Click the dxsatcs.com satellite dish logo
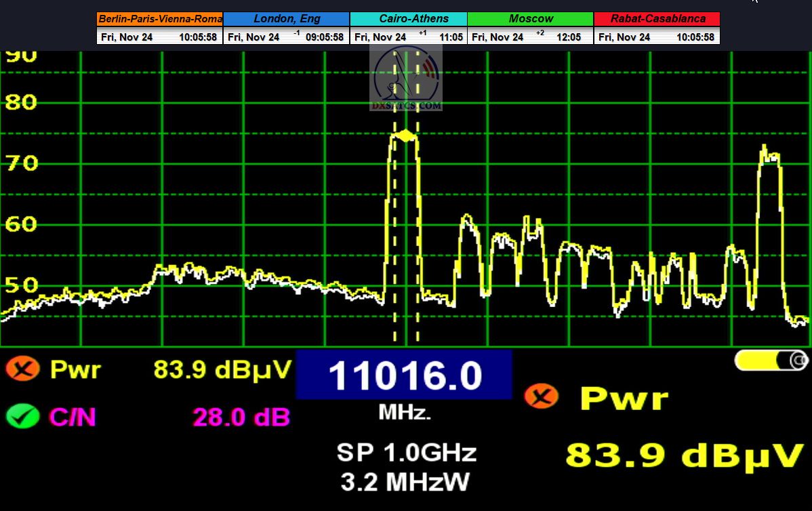 click(x=407, y=79)
